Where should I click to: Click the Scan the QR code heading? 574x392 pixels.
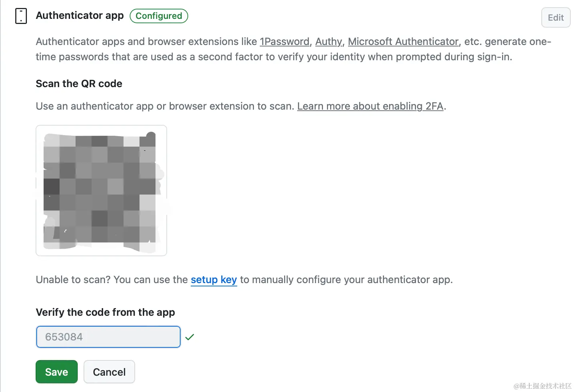click(x=79, y=83)
